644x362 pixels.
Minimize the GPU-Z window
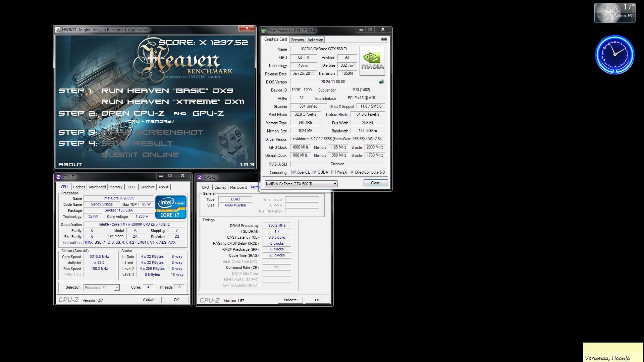click(x=361, y=29)
